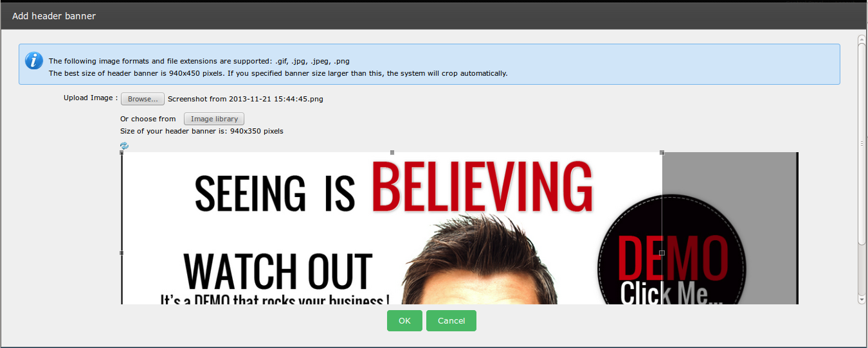This screenshot has height=348, width=868.
Task: Click the top-left crop corner handle
Action: (123, 153)
